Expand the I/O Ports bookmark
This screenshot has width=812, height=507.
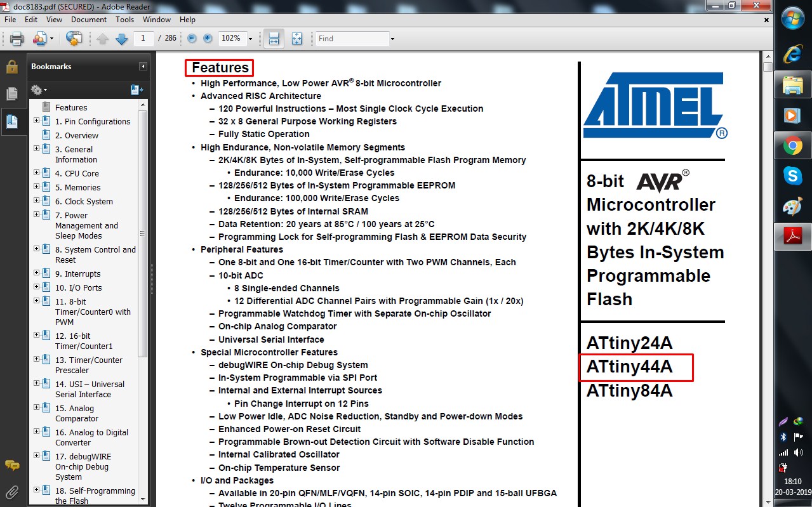pos(36,287)
